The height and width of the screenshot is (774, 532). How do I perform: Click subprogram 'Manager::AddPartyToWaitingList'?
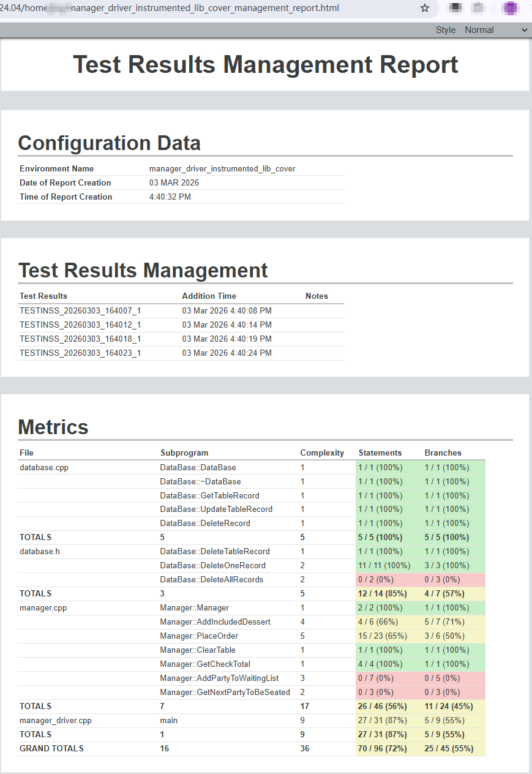click(x=219, y=678)
